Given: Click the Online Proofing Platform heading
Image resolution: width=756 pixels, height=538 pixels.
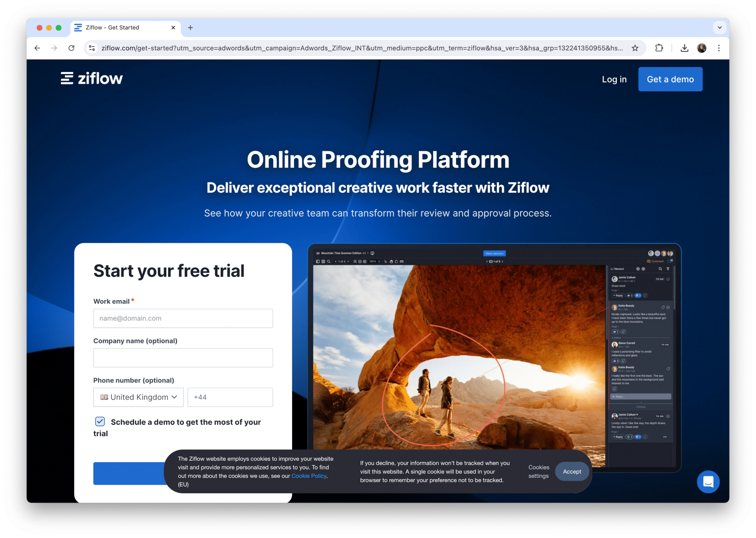Looking at the screenshot, I should click(x=378, y=160).
